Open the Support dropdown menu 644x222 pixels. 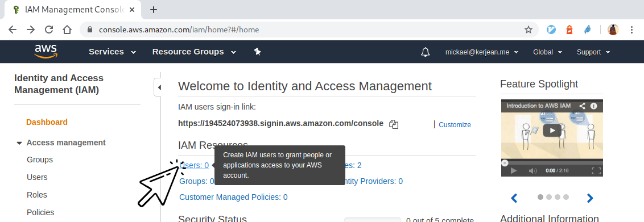coord(593,52)
